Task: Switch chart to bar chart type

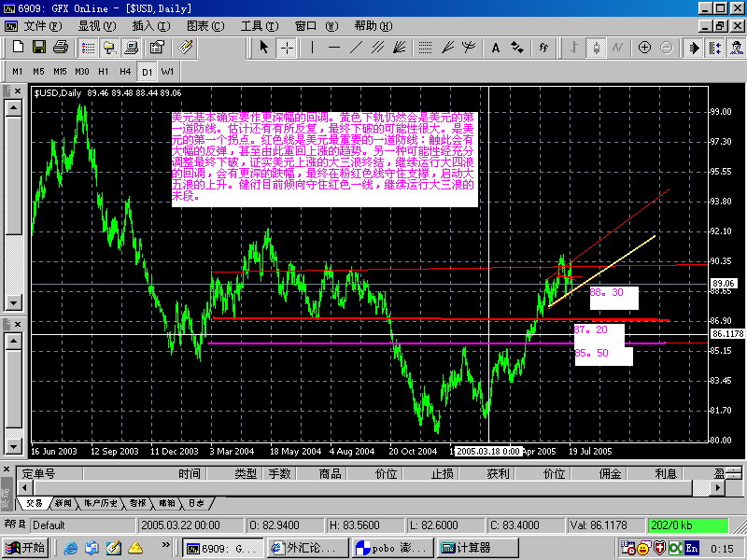Action: click(574, 48)
